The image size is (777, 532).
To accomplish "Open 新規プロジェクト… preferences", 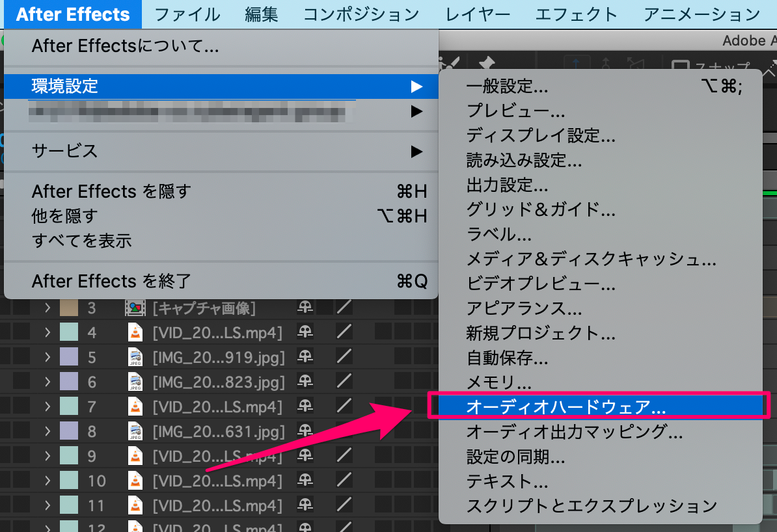I will click(601, 333).
